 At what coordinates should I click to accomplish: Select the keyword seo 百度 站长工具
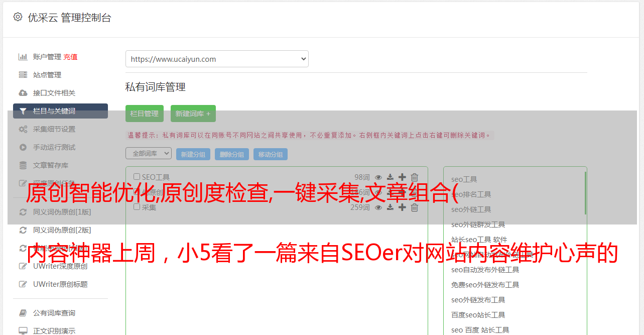(480, 330)
